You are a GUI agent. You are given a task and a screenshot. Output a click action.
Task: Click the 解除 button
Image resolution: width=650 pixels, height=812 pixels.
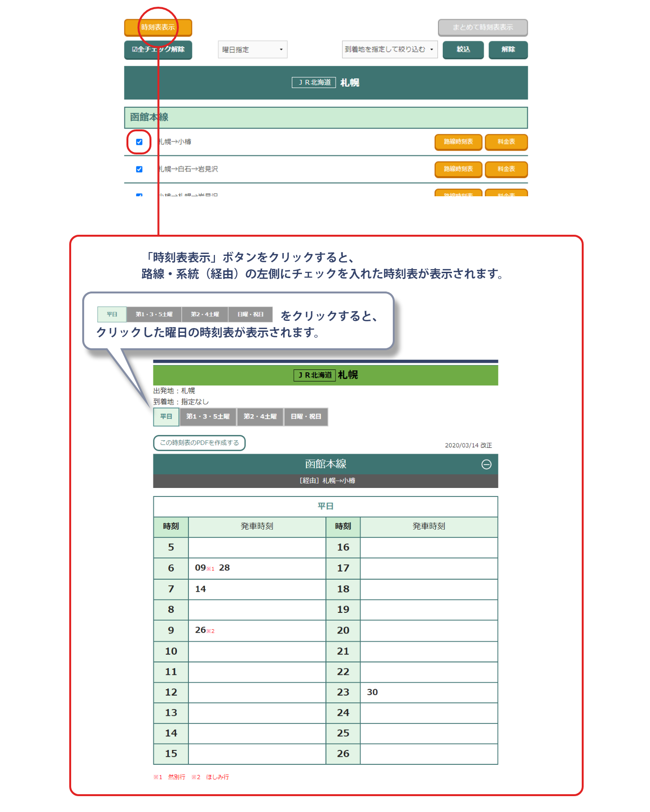pos(508,50)
